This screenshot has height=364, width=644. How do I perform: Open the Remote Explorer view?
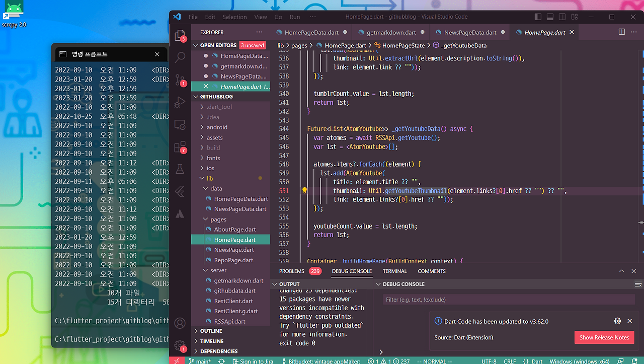pos(180,124)
